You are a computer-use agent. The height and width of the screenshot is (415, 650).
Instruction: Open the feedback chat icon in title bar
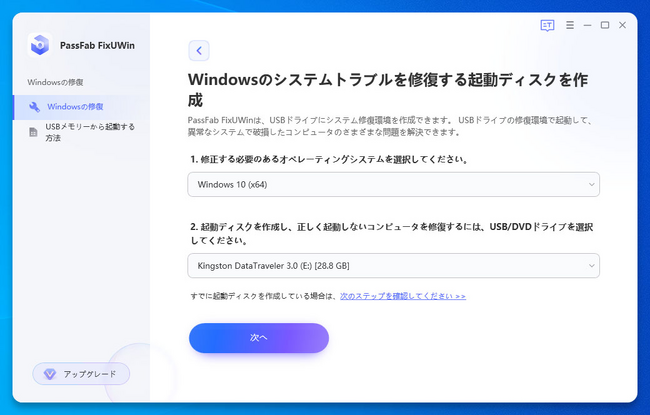pyautogui.click(x=547, y=25)
